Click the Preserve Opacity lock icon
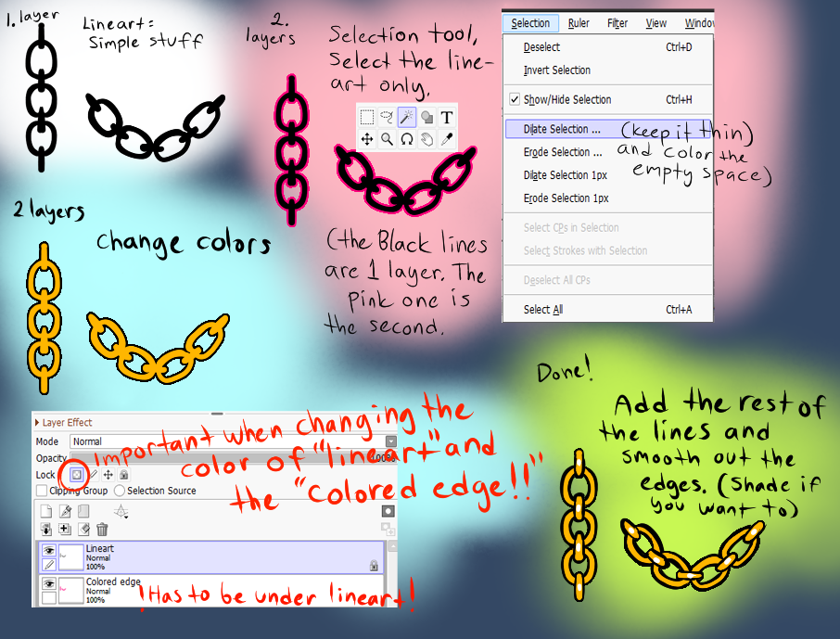The image size is (840, 639). [77, 475]
